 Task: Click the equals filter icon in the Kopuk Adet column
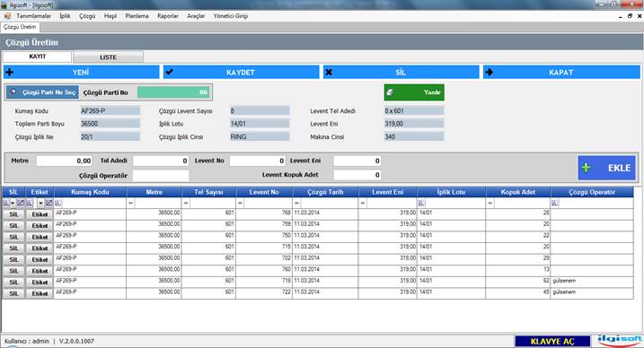490,203
